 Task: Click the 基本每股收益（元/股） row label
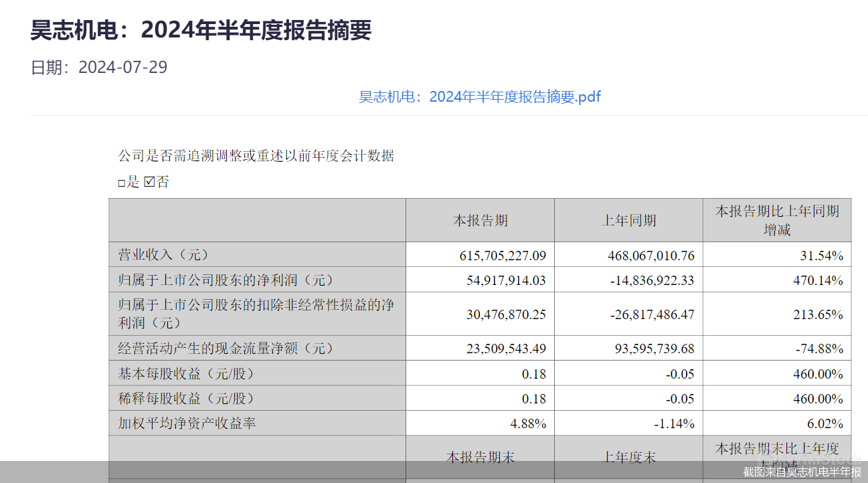187,373
